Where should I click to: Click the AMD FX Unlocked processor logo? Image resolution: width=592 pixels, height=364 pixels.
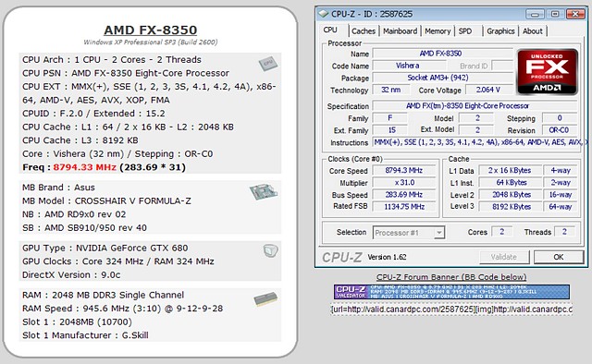click(547, 72)
